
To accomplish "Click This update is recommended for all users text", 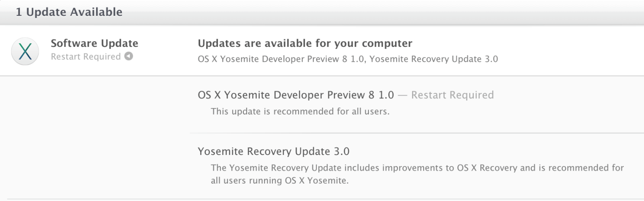I will 300,111.
